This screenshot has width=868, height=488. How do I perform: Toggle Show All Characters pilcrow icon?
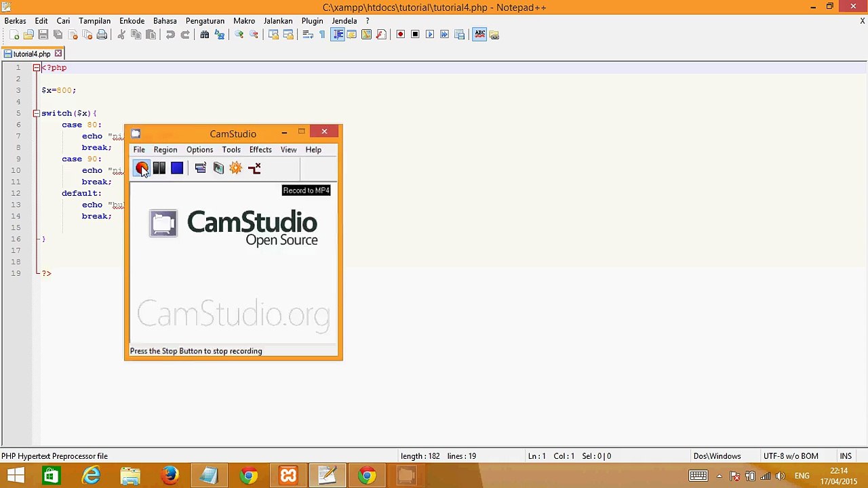[322, 35]
